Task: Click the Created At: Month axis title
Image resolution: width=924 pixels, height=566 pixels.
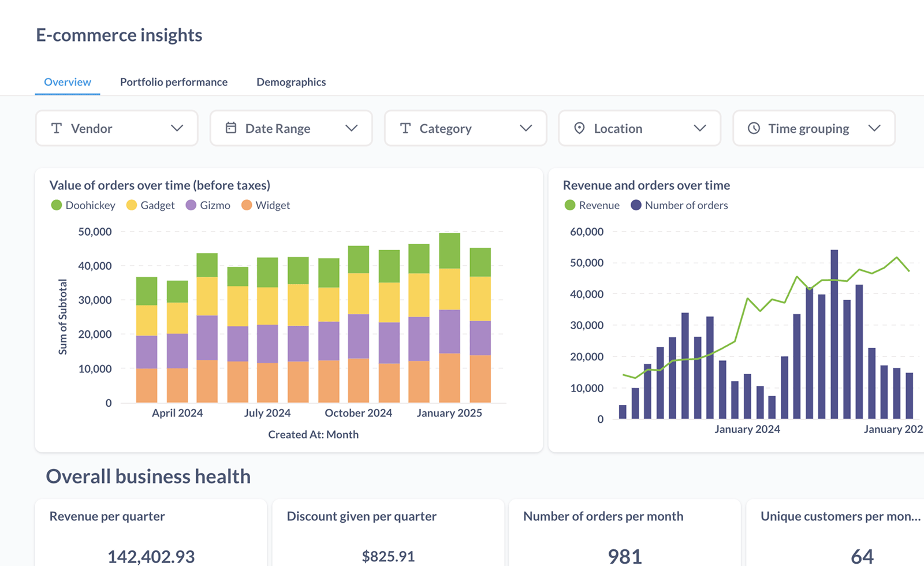Action: point(313,434)
